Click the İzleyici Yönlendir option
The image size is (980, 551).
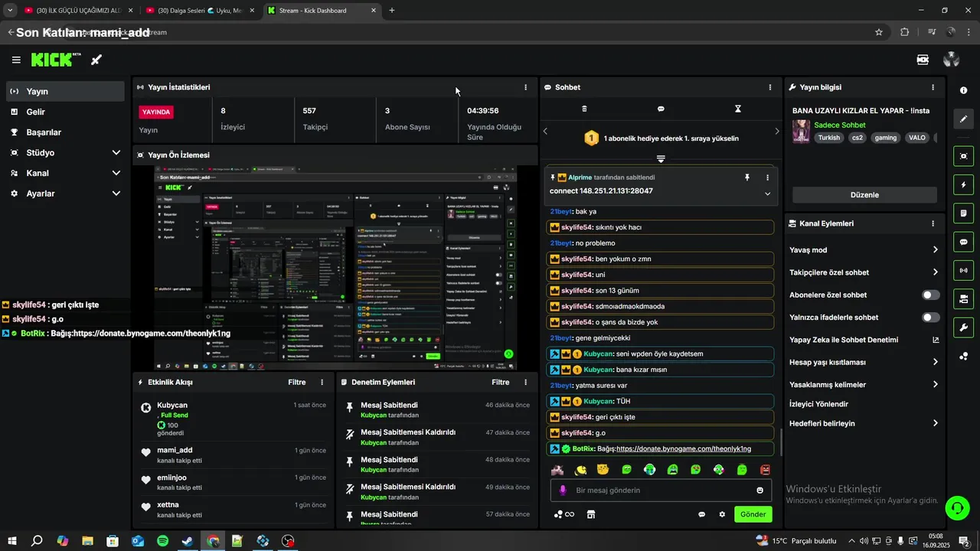pyautogui.click(x=818, y=404)
